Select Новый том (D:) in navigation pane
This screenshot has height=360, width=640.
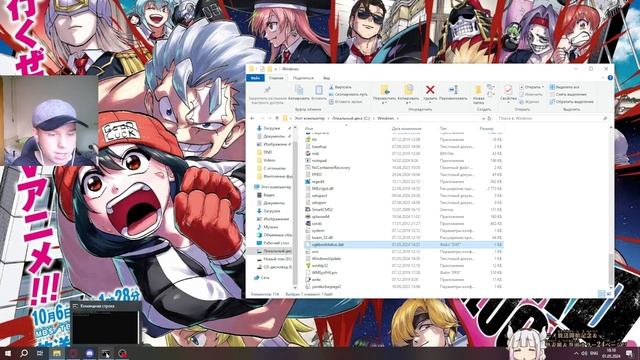(x=274, y=259)
